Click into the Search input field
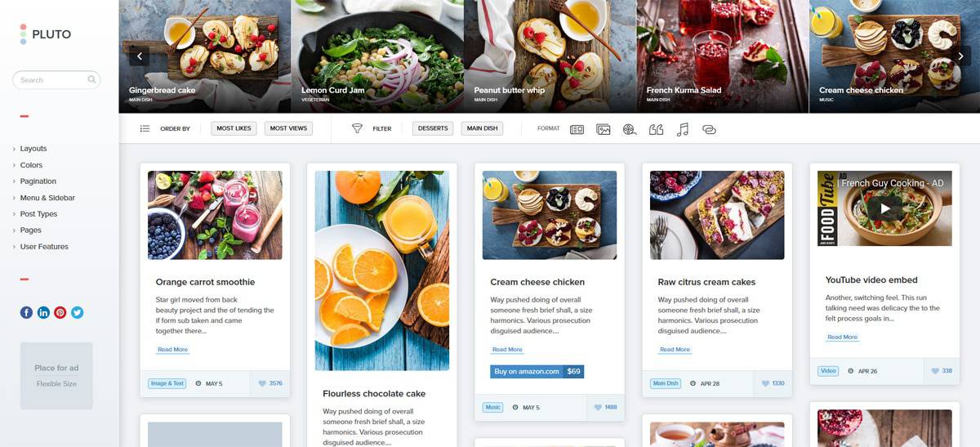Image resolution: width=980 pixels, height=447 pixels. 56,80
